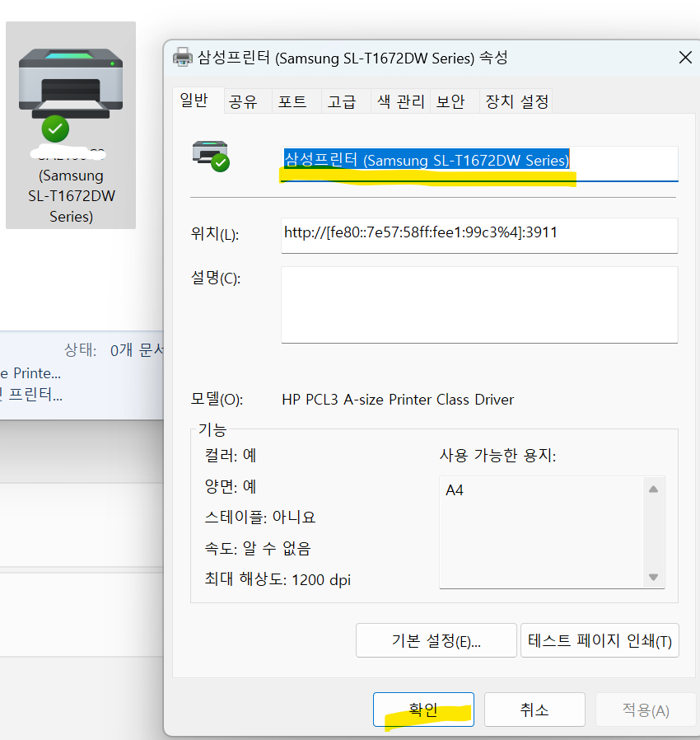Viewport: 700px width, 740px height.
Task: Click the model text HP PCL3 A-size Printer Class Driver
Action: 398,400
